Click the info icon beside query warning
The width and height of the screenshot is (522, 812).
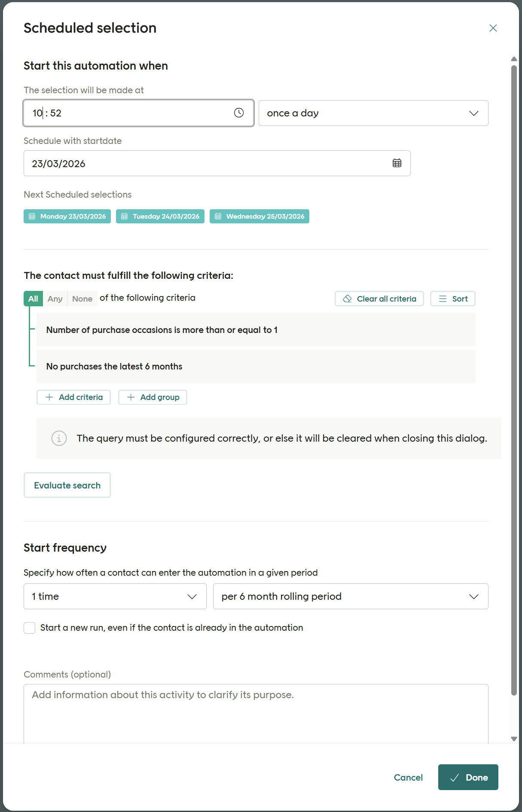pos(59,438)
